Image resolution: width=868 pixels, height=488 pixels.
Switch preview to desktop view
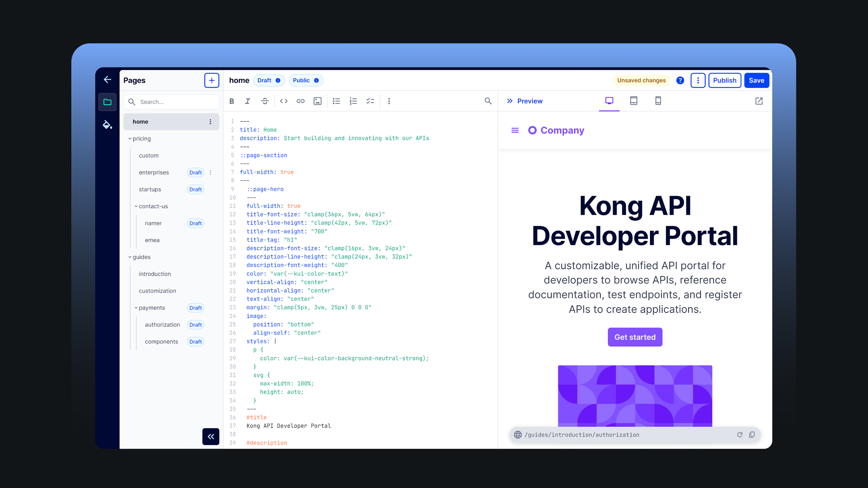609,101
